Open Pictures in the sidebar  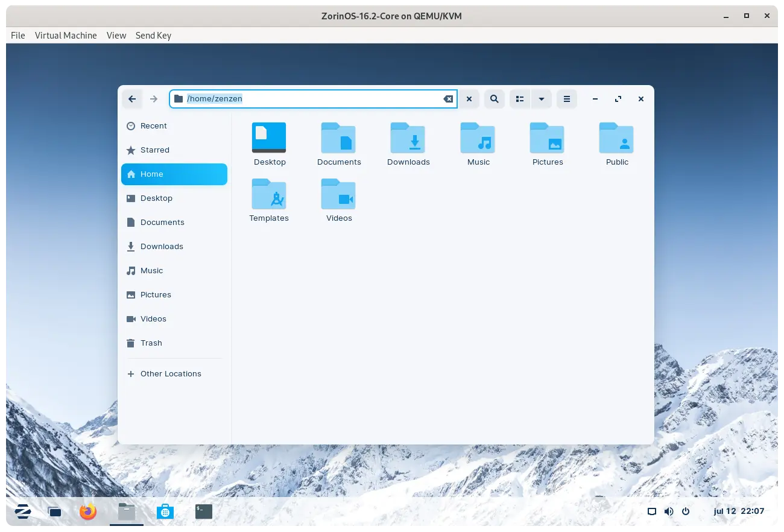pyautogui.click(x=174, y=295)
